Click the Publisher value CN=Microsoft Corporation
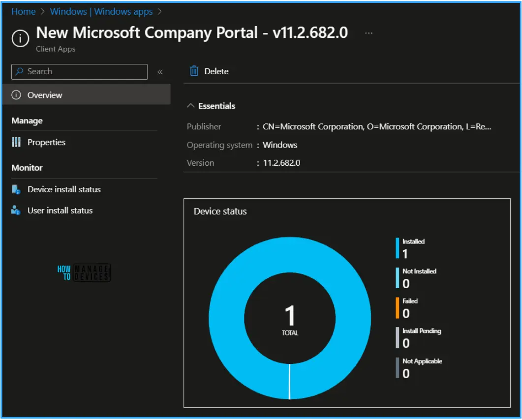The image size is (522, 420). [x=377, y=127]
